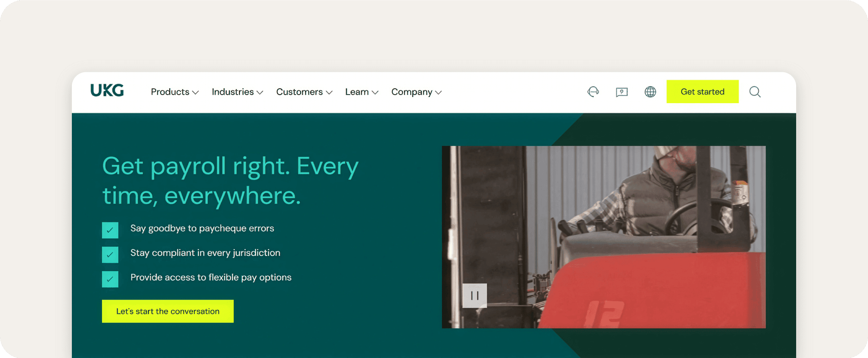Open the Learn menu
The width and height of the screenshot is (868, 358).
tap(357, 92)
